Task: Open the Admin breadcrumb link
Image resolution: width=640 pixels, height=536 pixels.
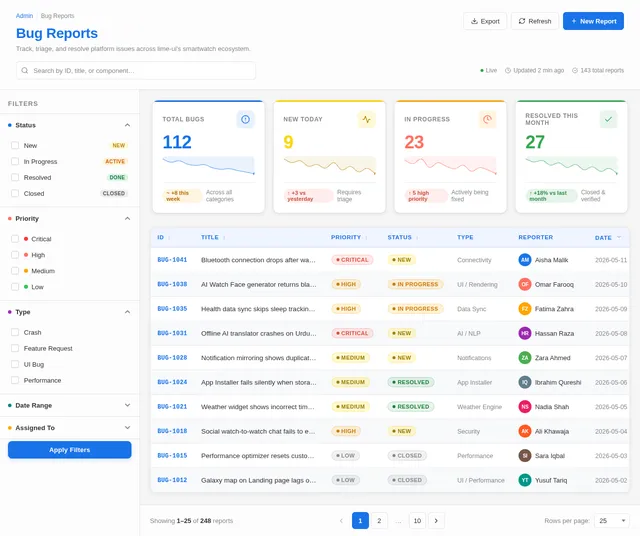Action: (24, 16)
